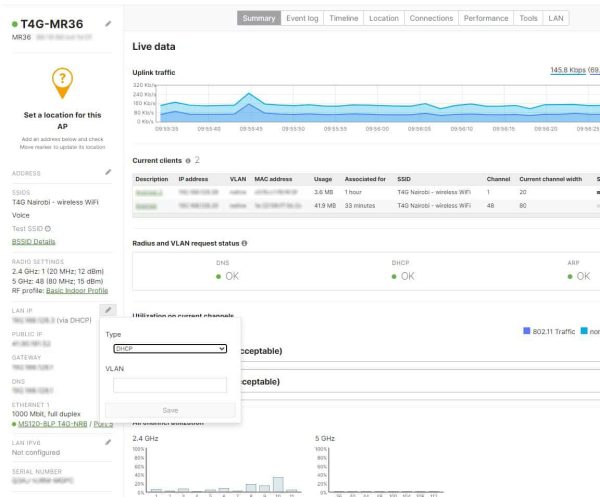
Task: Open the BSSID Details link
Action: tap(33, 241)
